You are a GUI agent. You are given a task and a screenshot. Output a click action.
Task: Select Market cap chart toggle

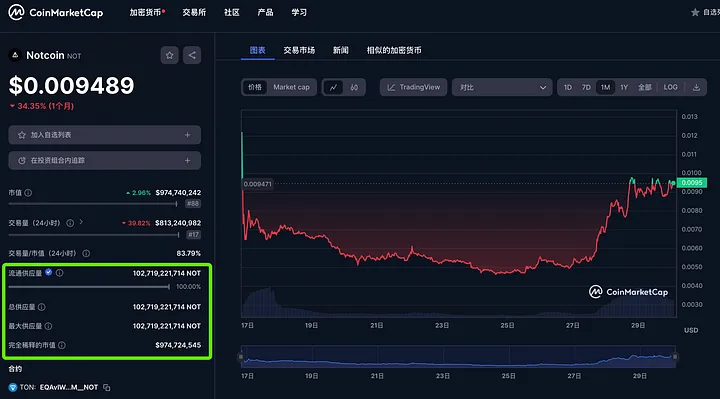(291, 87)
